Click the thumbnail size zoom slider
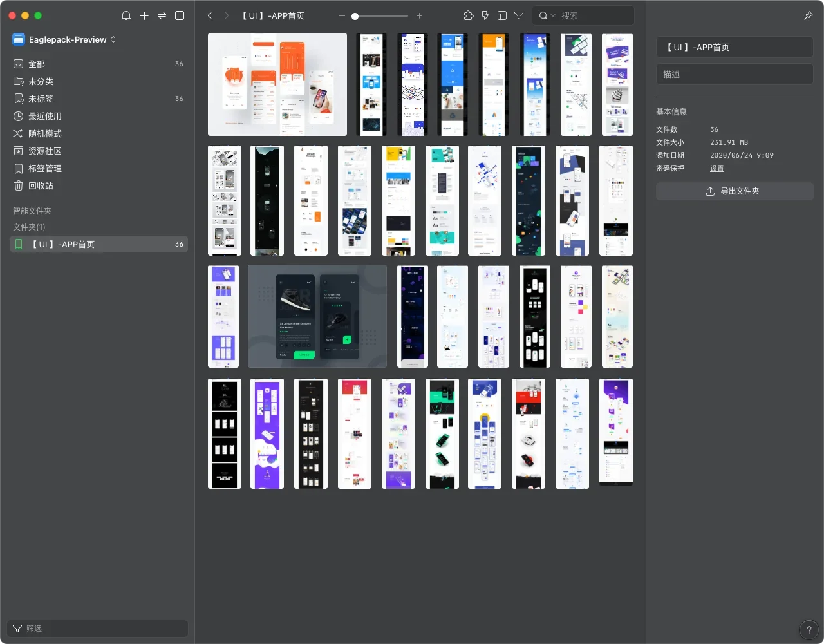The width and height of the screenshot is (824, 644). tap(380, 15)
